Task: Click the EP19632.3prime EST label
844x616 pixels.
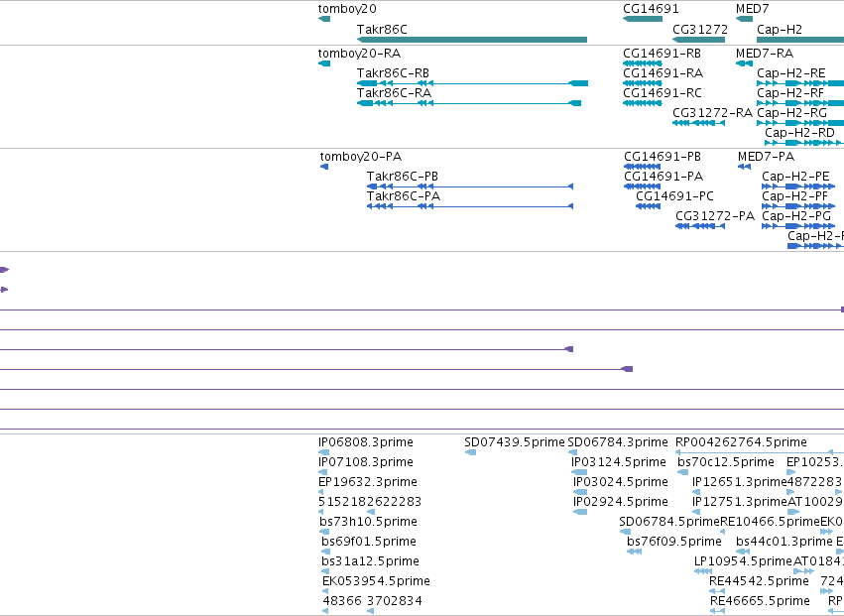Action: 368,482
